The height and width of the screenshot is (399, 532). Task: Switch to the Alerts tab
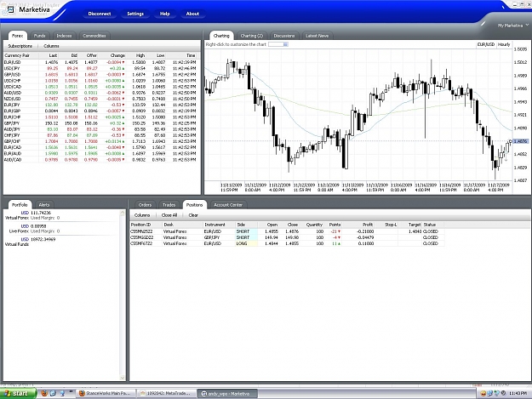(44, 205)
